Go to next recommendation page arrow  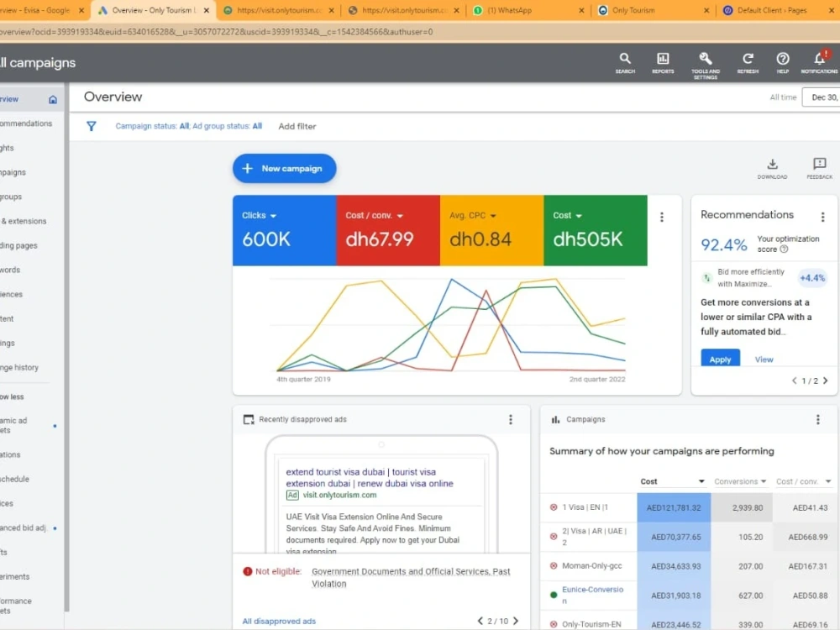[x=826, y=381]
